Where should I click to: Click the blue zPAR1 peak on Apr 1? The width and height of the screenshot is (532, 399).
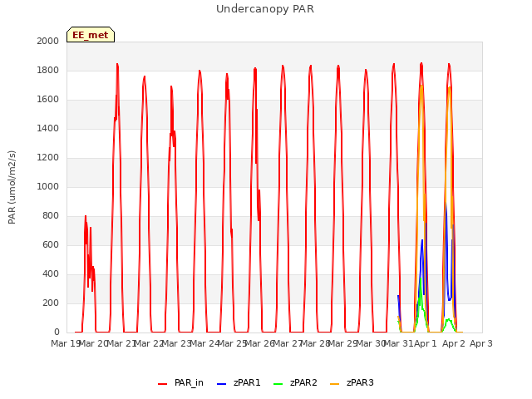click(422, 241)
